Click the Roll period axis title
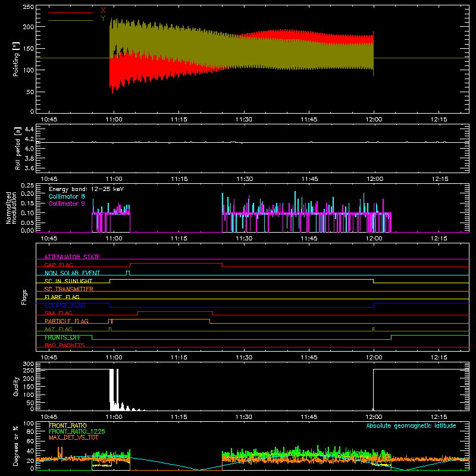The image size is (476, 476). pos(17,148)
